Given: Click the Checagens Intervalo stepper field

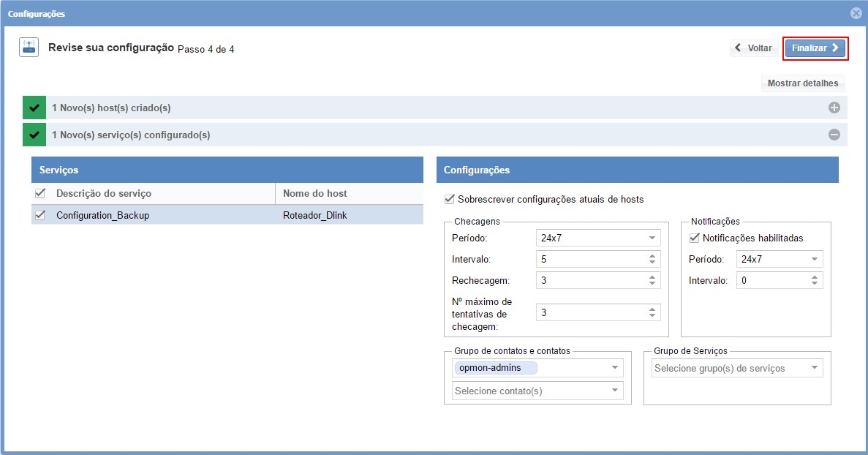Looking at the screenshot, I should pos(592,259).
